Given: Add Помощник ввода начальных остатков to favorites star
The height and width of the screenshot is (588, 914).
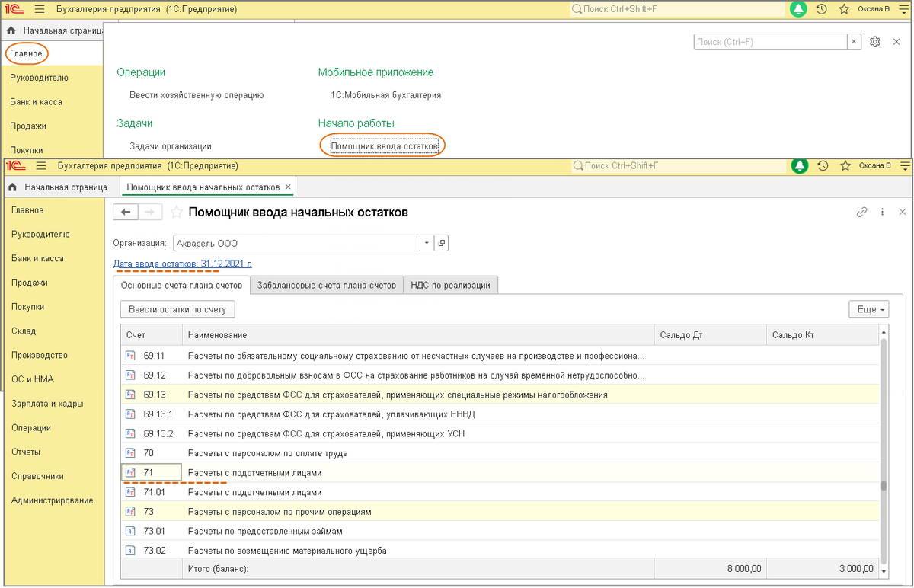Looking at the screenshot, I should [x=176, y=213].
